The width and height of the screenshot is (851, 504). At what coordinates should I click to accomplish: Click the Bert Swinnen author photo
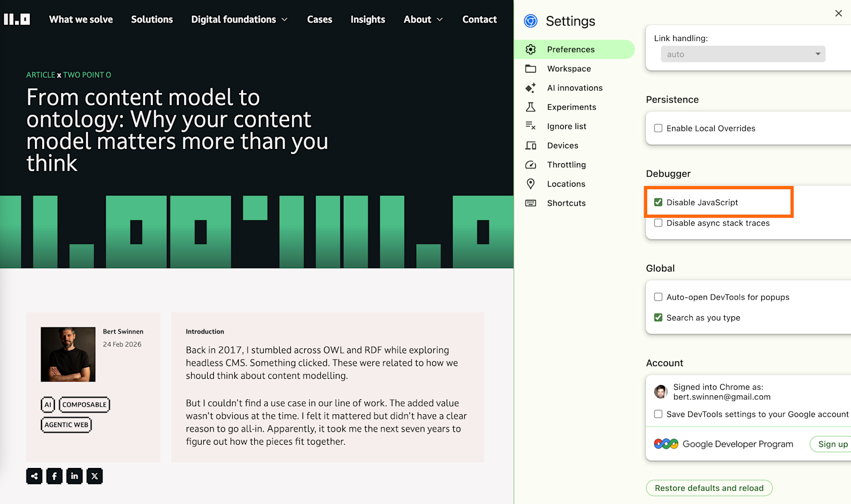(68, 354)
